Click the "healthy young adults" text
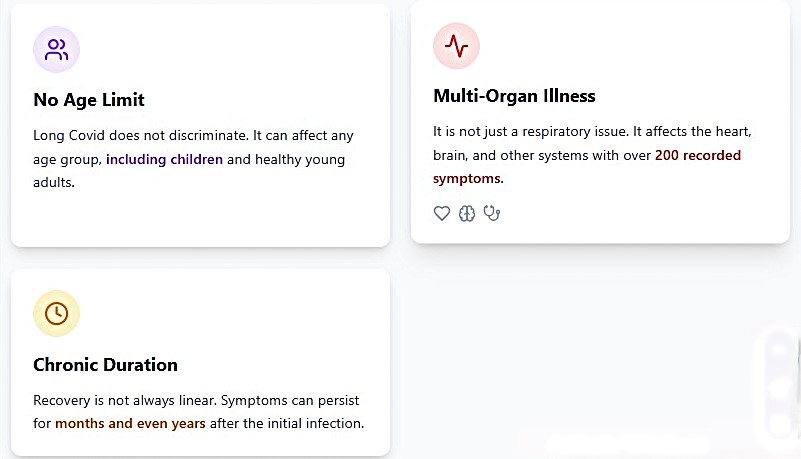 (x=300, y=159)
